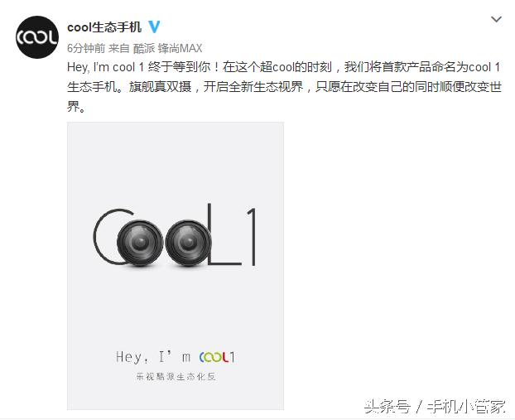Click the colorful cool1 logo in poster
The height and width of the screenshot is (420, 515).
pos(217,357)
